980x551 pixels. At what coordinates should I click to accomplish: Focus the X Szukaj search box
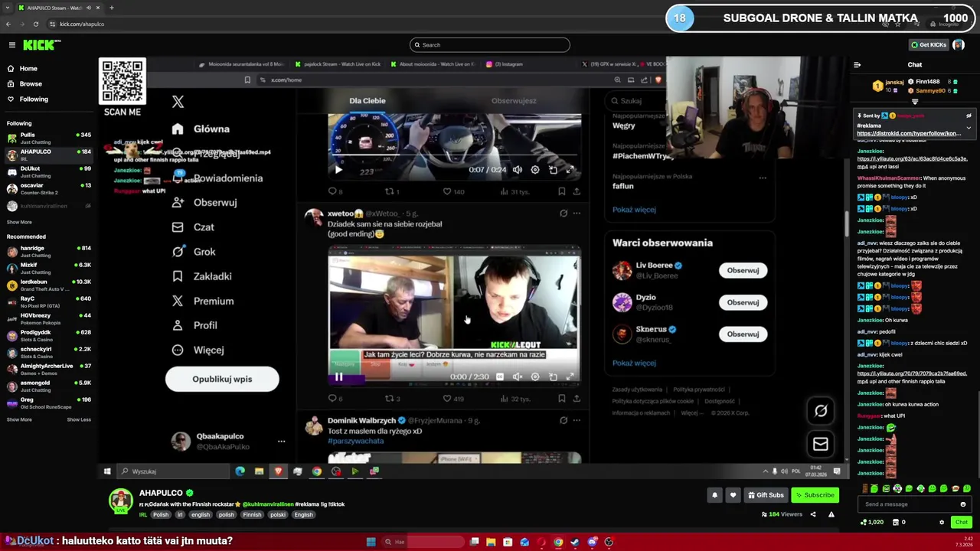(x=635, y=100)
